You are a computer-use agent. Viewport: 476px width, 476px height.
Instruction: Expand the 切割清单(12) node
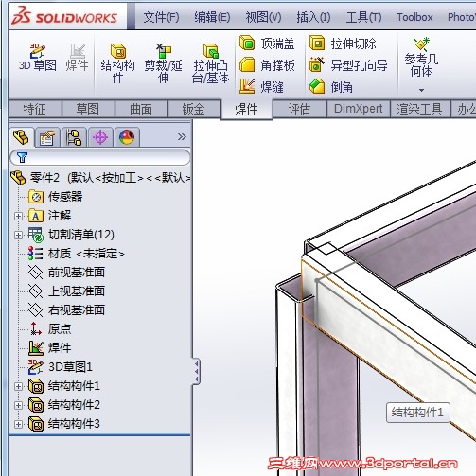point(18,235)
